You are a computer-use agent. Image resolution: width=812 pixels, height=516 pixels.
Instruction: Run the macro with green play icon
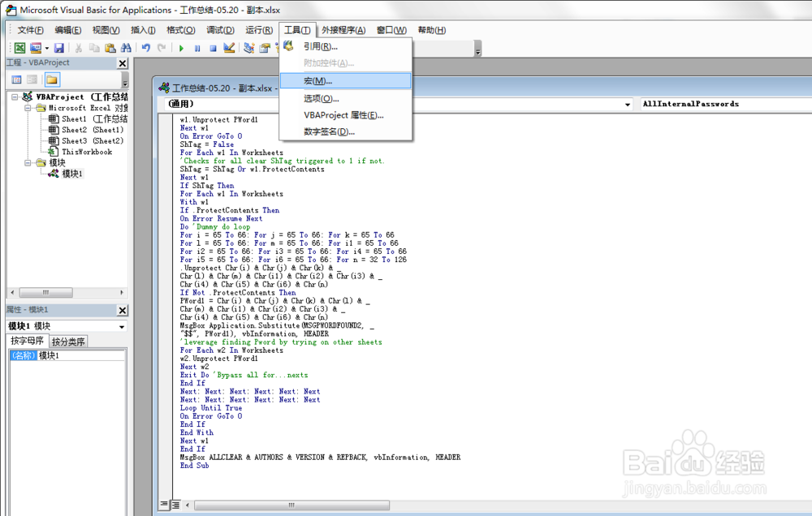pos(181,48)
